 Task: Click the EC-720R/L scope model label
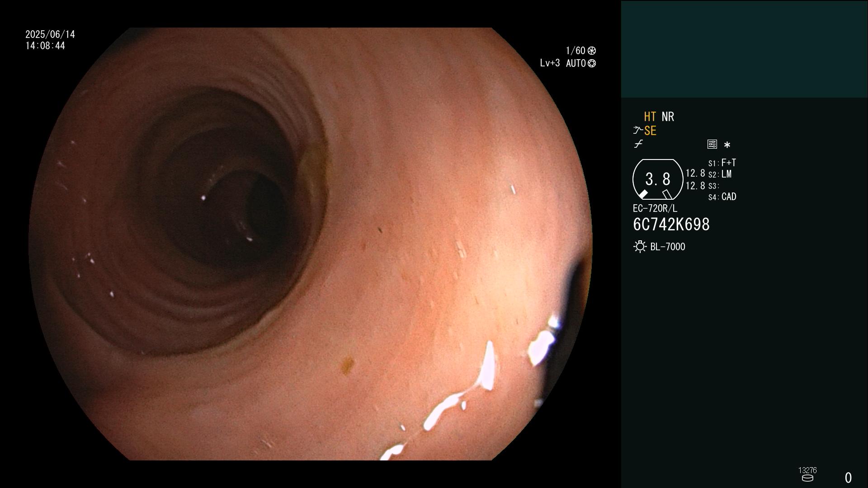[x=655, y=209]
